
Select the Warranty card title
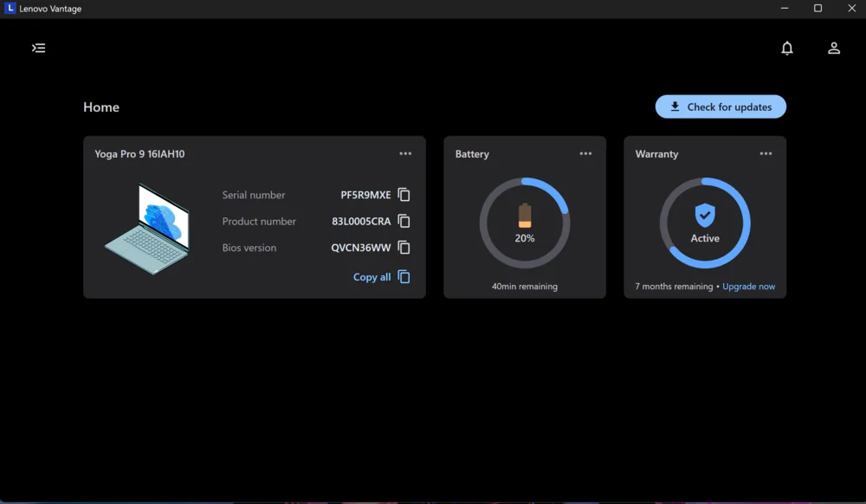(x=656, y=154)
